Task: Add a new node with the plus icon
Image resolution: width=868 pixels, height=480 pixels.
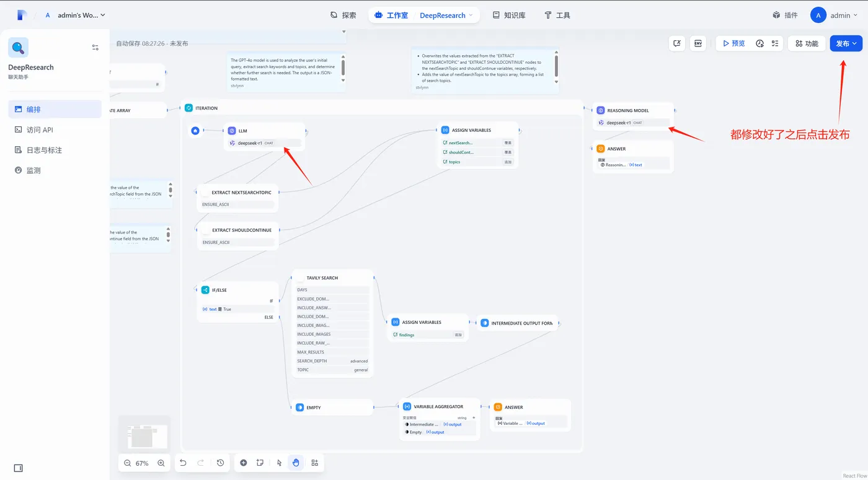Action: (243, 463)
